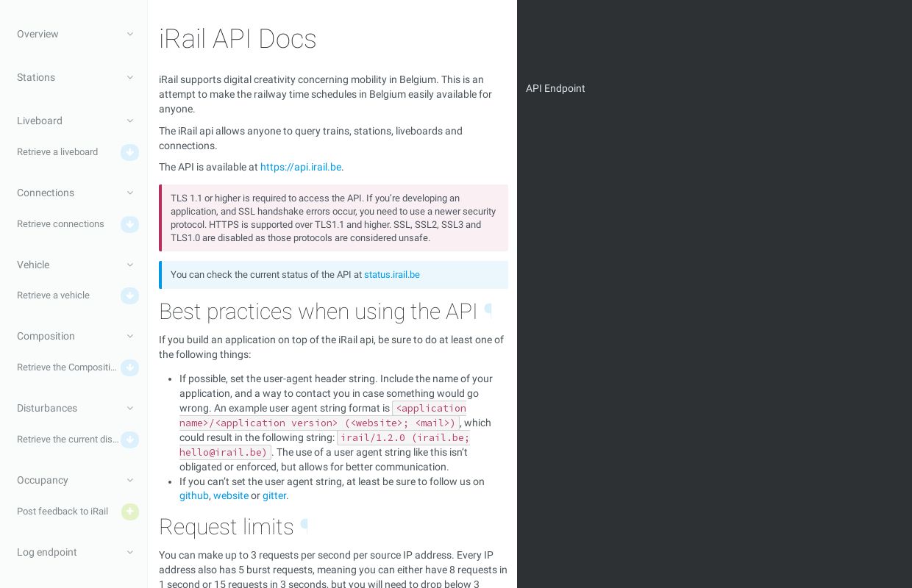Screen dimensions: 912x588
Task: Follow the https://api.irail.be link
Action: pos(301,167)
